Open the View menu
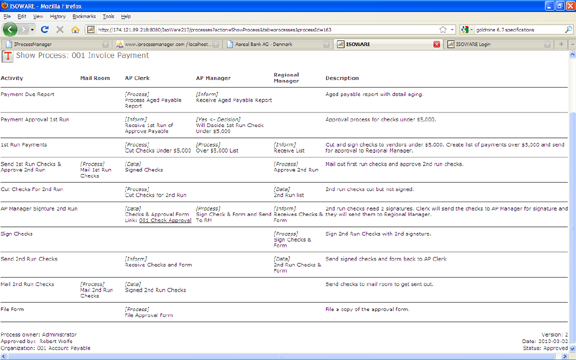The image size is (576, 360). click(x=38, y=17)
